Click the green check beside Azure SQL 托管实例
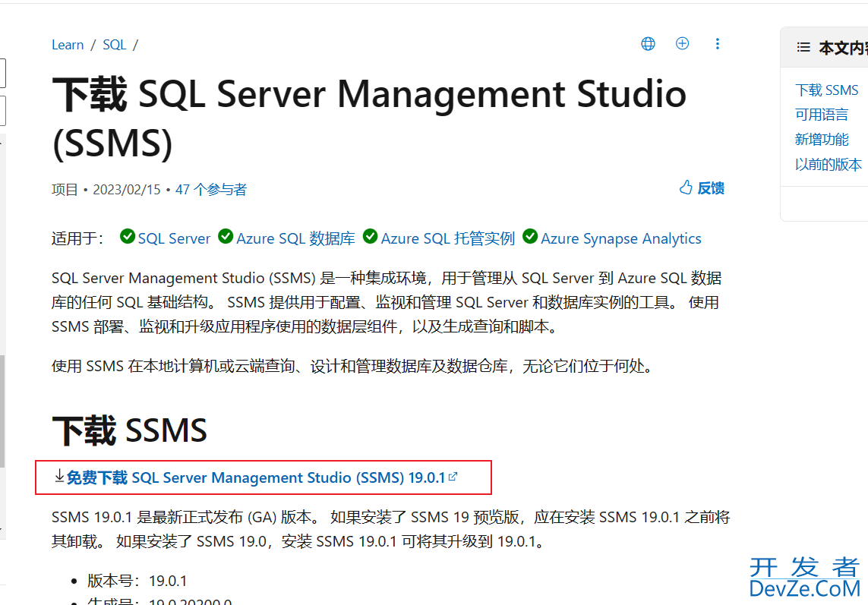 [x=370, y=236]
